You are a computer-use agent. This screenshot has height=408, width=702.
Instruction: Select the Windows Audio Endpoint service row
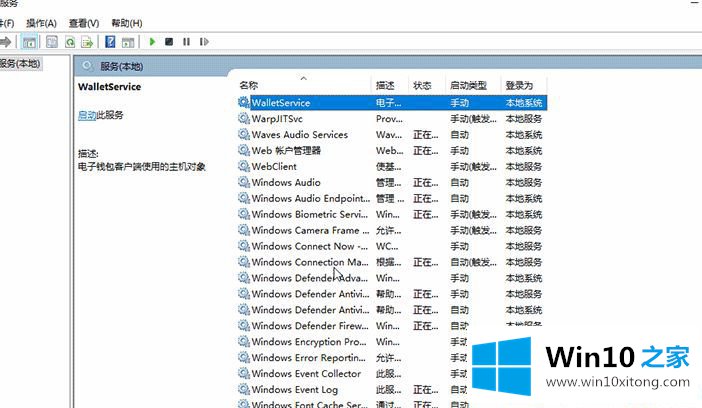click(x=392, y=198)
